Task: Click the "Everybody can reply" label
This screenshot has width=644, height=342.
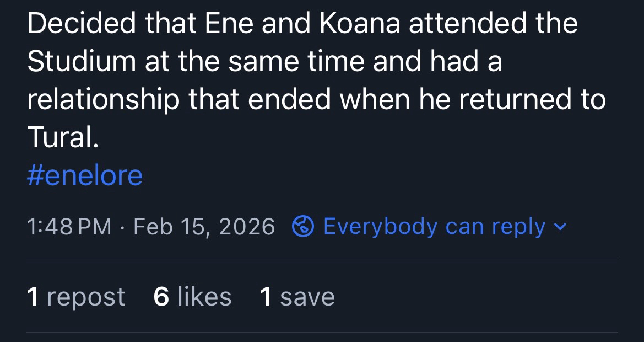Action: click(434, 227)
